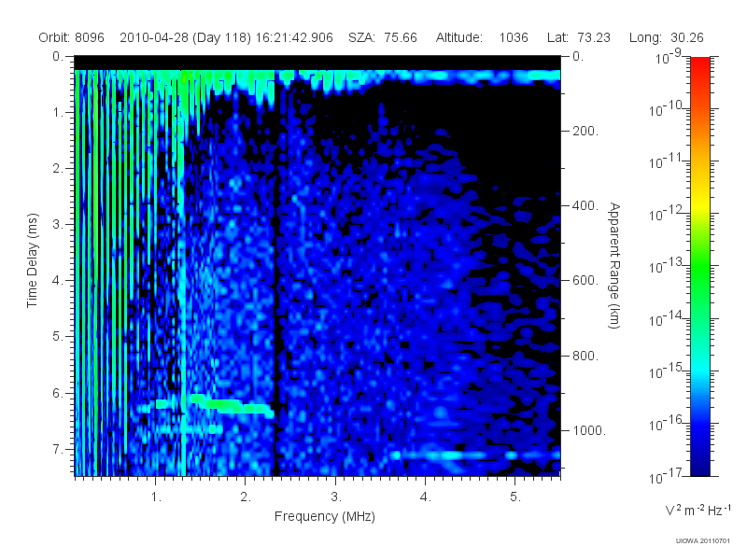Click the '800.' apparent range tick label
Image resolution: width=747 pixels, height=560 pixels.
click(x=585, y=356)
